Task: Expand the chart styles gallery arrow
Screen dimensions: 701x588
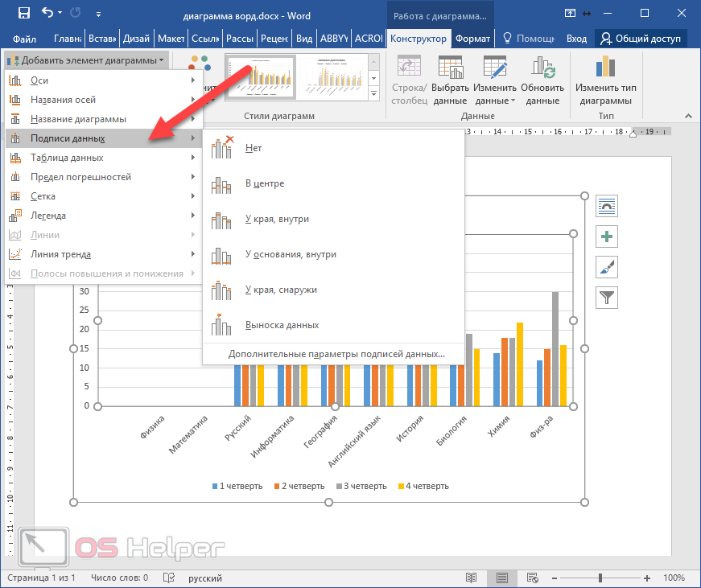Action: [373, 95]
